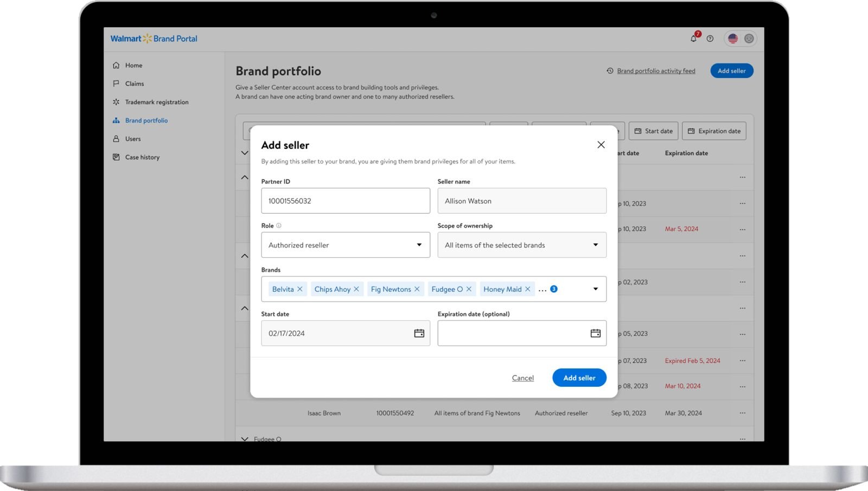
Task: Click partner ID 10001550492 in table
Action: tap(395, 413)
